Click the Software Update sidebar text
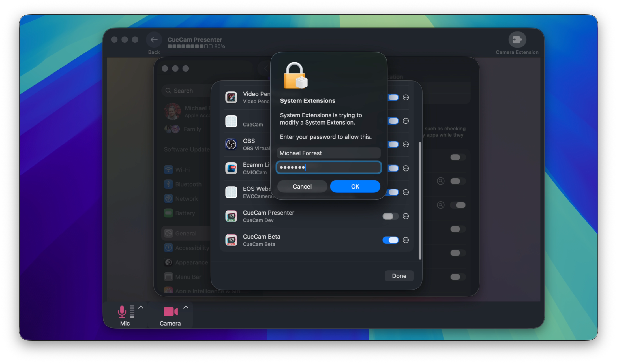The image size is (617, 364). pos(187,149)
